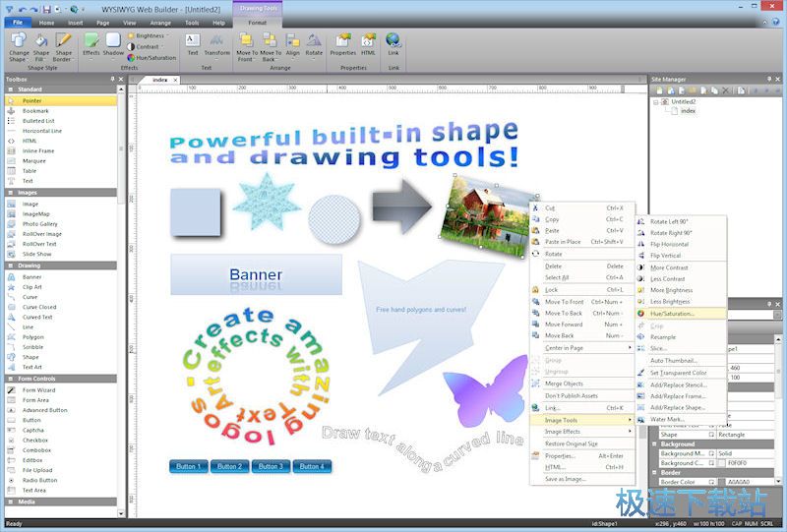Select the Banner shape on canvas

click(256, 274)
